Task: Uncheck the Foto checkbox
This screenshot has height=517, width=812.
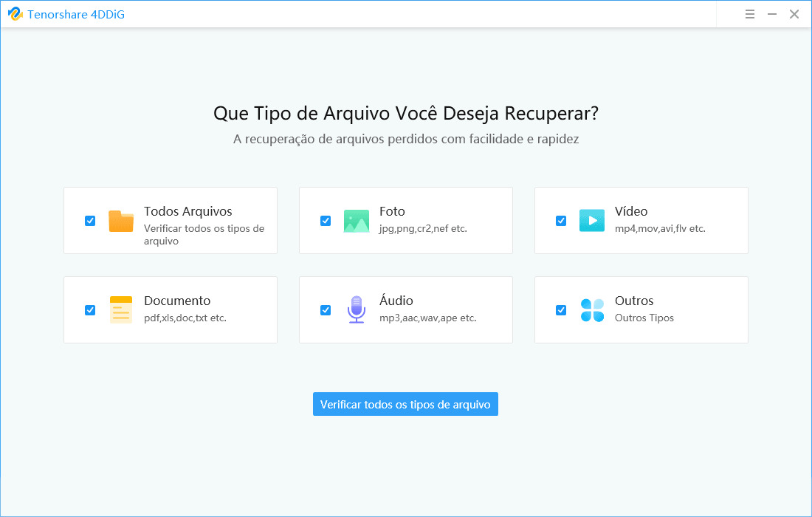Action: click(326, 221)
